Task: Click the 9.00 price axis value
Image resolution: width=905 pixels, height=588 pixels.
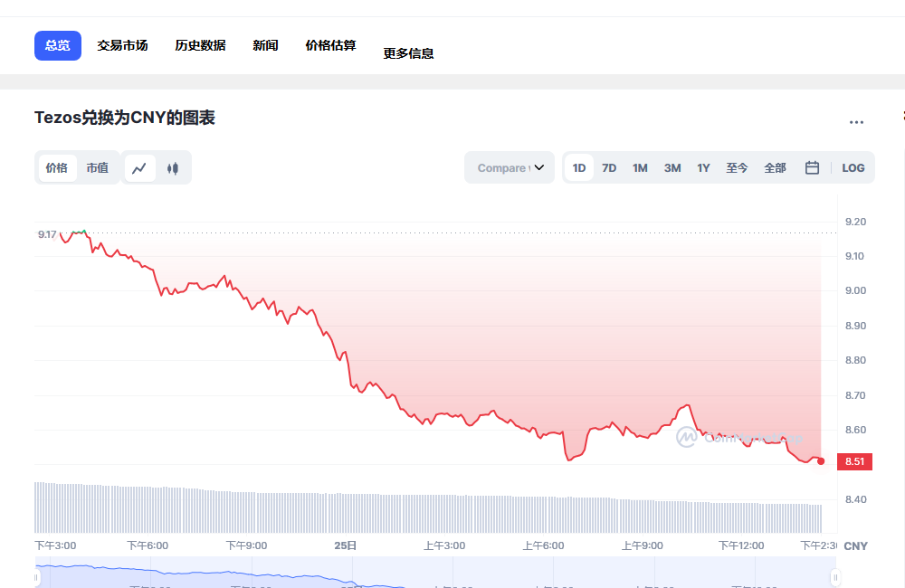Action: pos(855,290)
